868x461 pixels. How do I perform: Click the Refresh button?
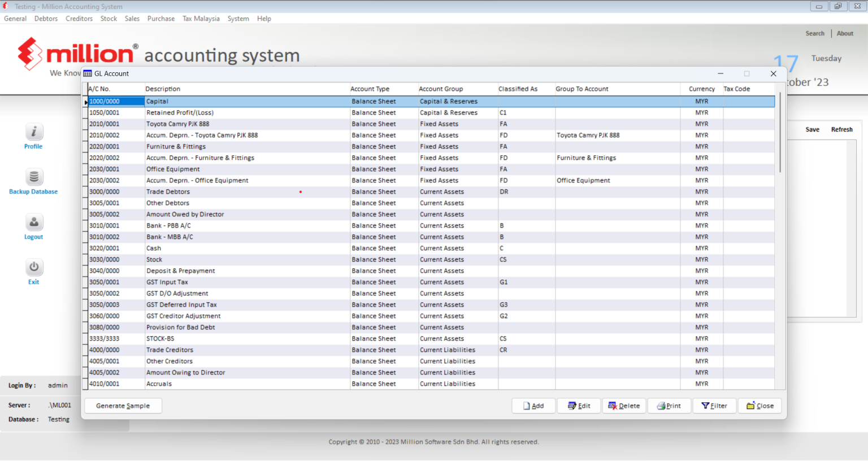click(841, 129)
